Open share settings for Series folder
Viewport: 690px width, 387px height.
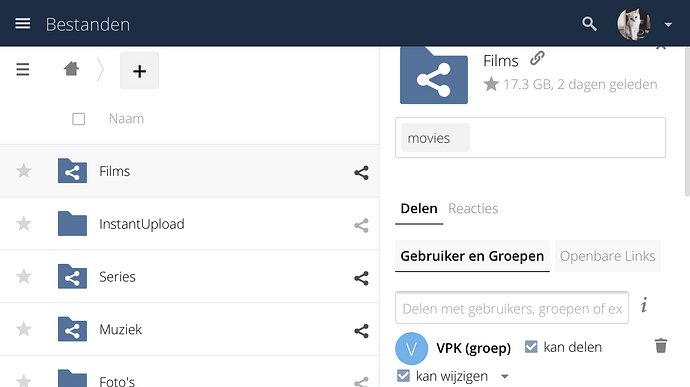pyautogui.click(x=361, y=278)
